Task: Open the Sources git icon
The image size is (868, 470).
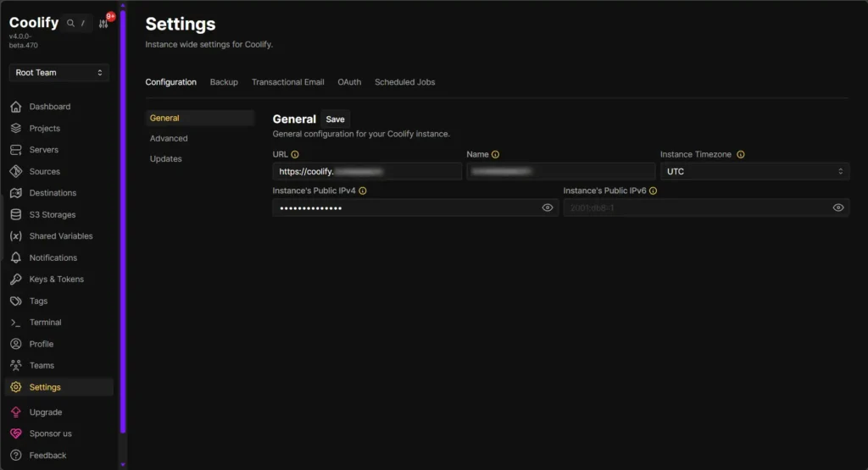Action: tap(16, 171)
